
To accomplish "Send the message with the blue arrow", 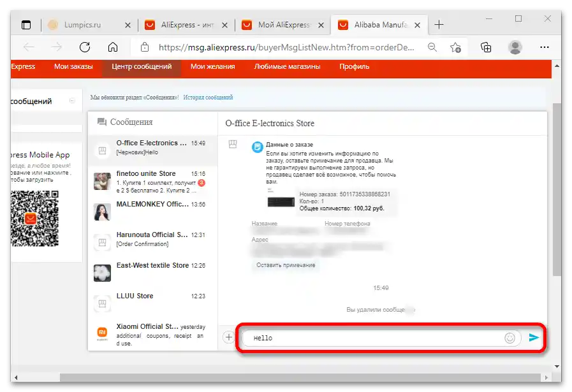I will [x=534, y=338].
